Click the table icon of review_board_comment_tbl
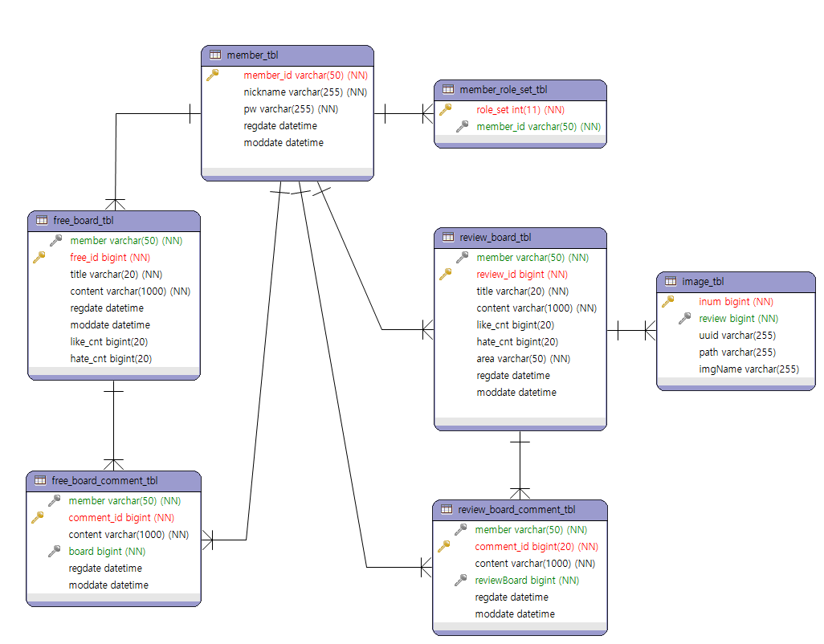This screenshot has width=824, height=644. (x=447, y=509)
